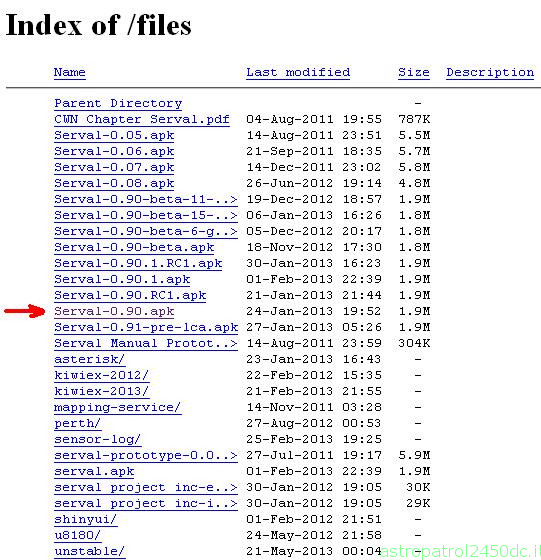Screen dimensions: 541x560
Task: Download Serval-0.90.apk marked by red arrow
Action: (114, 311)
